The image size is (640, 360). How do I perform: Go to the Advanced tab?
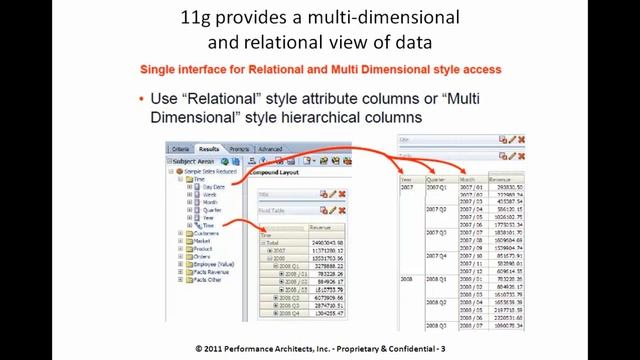pos(270,149)
